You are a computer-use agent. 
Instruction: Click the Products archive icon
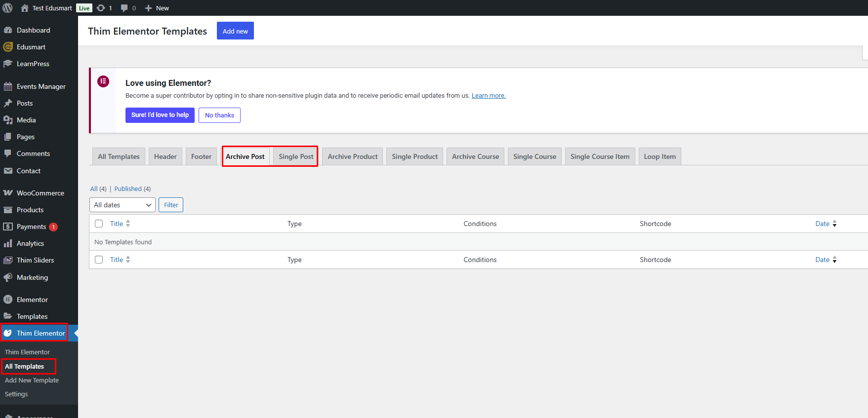coord(8,210)
